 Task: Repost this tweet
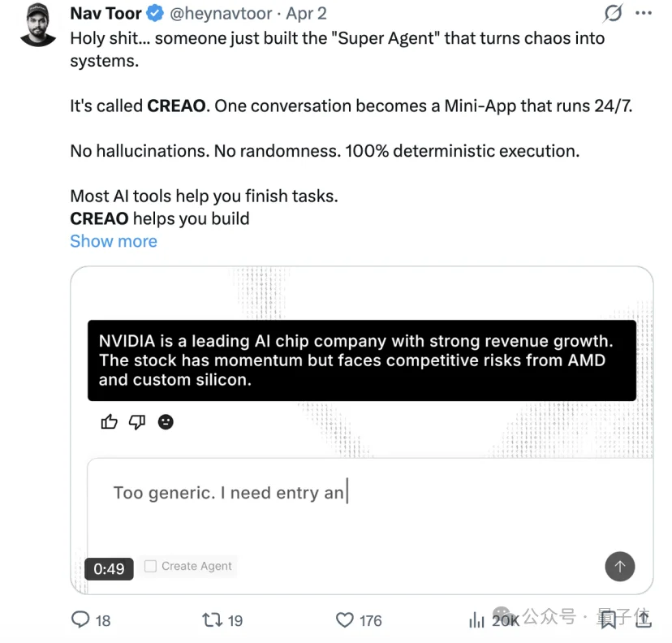(x=212, y=619)
